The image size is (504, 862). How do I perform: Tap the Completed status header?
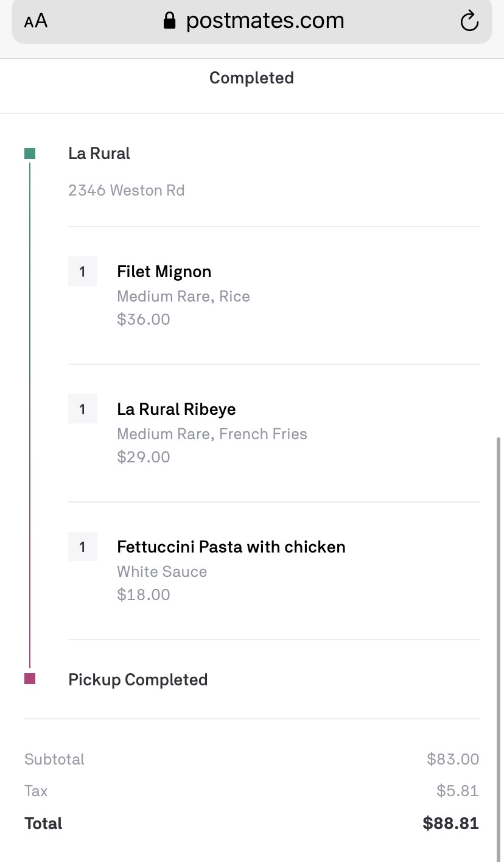[x=251, y=78]
